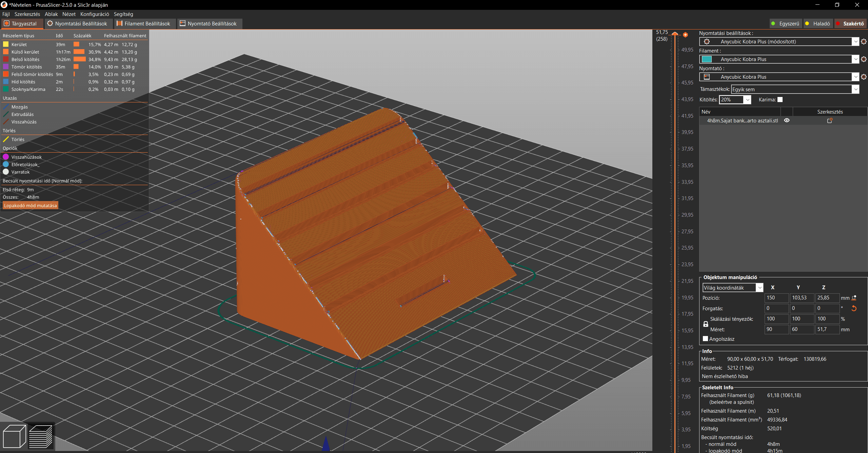Image resolution: width=868 pixels, height=453 pixels.
Task: Click Lopakodó mód mutatása button
Action: (x=31, y=206)
